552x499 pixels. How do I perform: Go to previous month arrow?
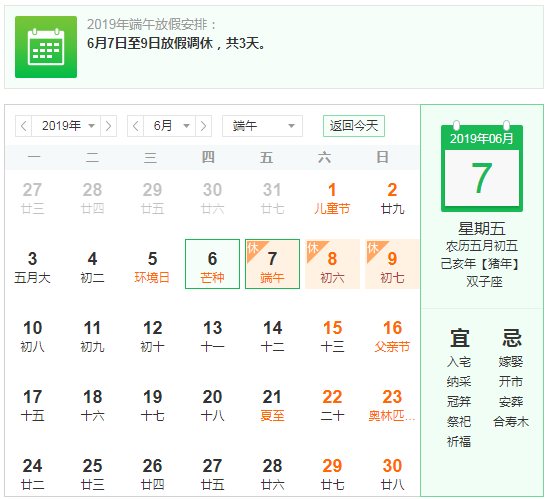click(136, 126)
